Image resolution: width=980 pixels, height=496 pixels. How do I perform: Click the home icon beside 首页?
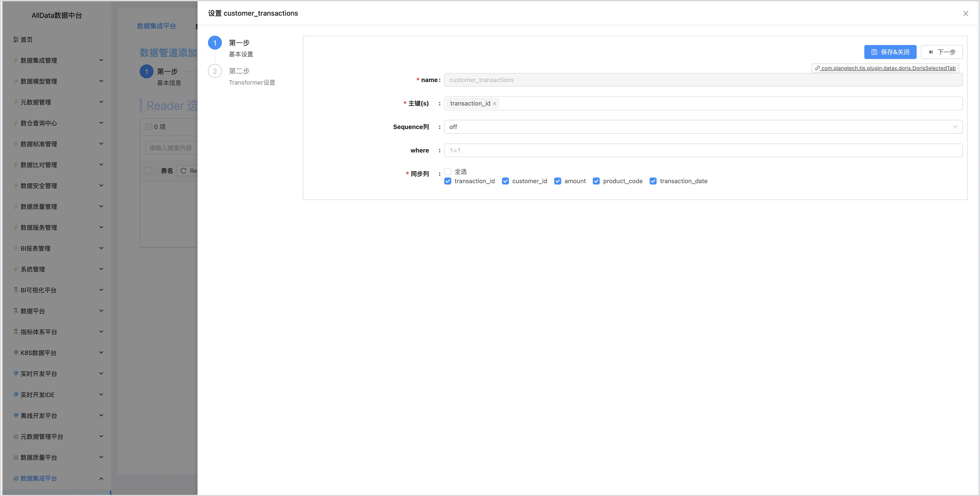pos(16,40)
